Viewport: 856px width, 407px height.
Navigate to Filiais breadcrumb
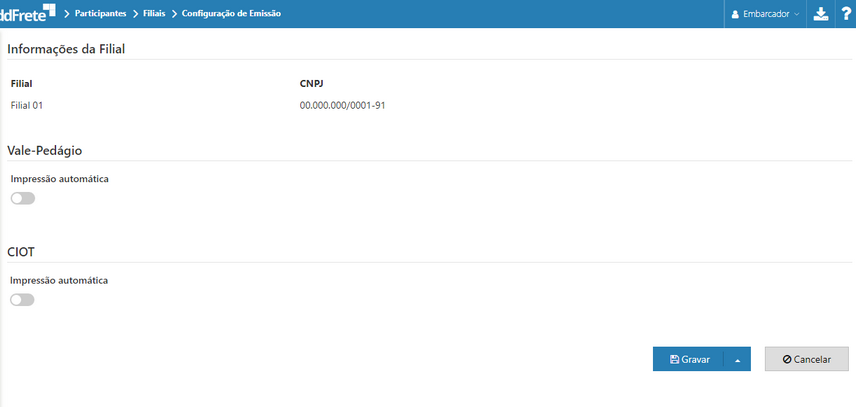click(154, 14)
